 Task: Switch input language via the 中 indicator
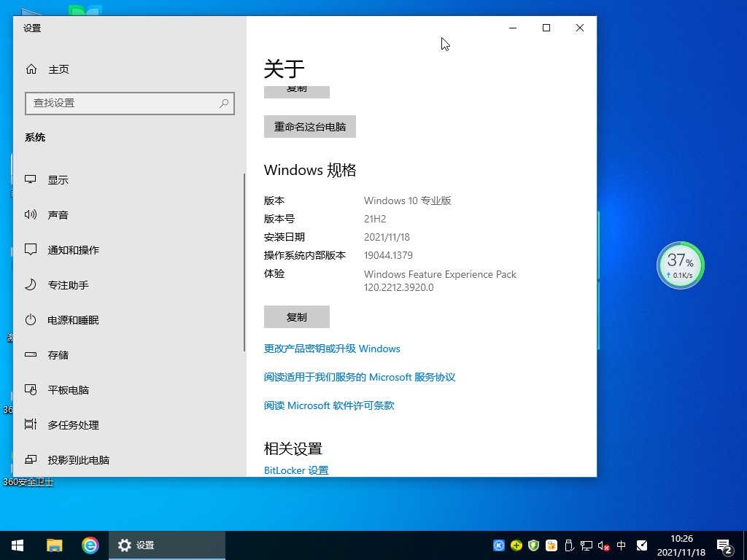coord(620,545)
